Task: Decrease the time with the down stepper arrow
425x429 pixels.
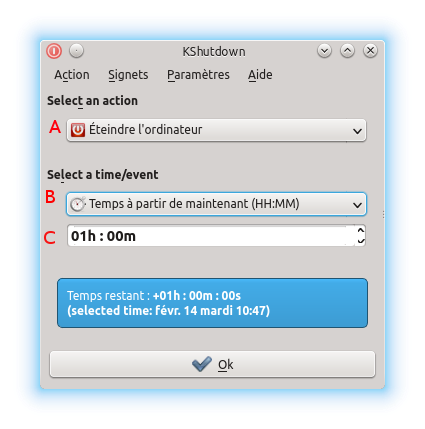Action: (361, 241)
